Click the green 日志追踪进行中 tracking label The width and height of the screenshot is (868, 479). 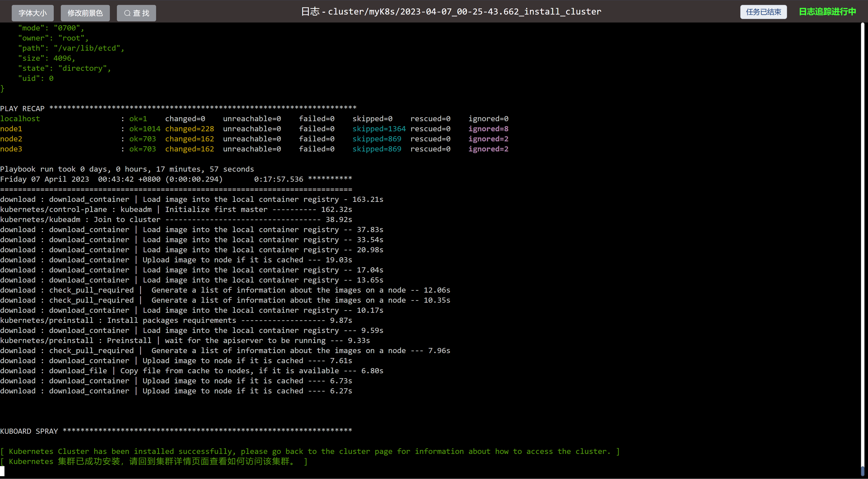click(x=827, y=12)
